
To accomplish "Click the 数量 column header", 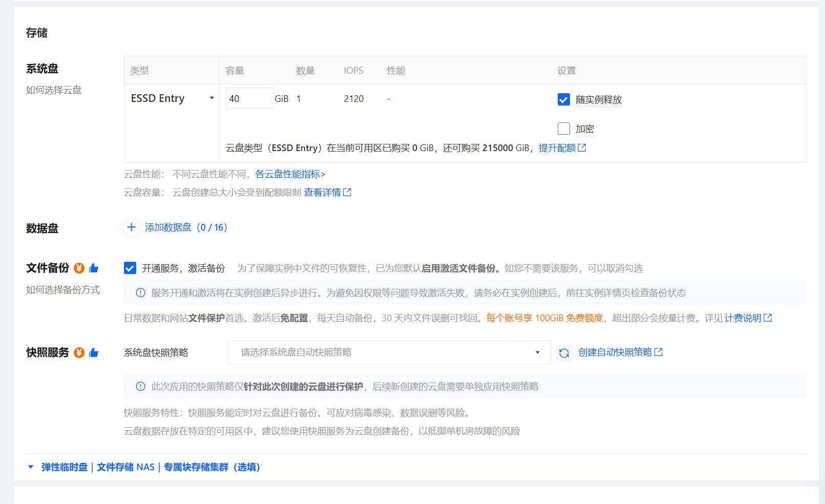I will tap(305, 71).
